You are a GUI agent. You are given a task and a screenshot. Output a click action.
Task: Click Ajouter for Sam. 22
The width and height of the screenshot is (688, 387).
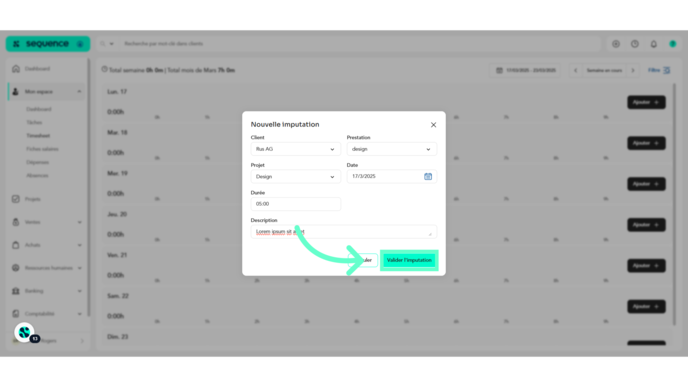[x=646, y=306]
